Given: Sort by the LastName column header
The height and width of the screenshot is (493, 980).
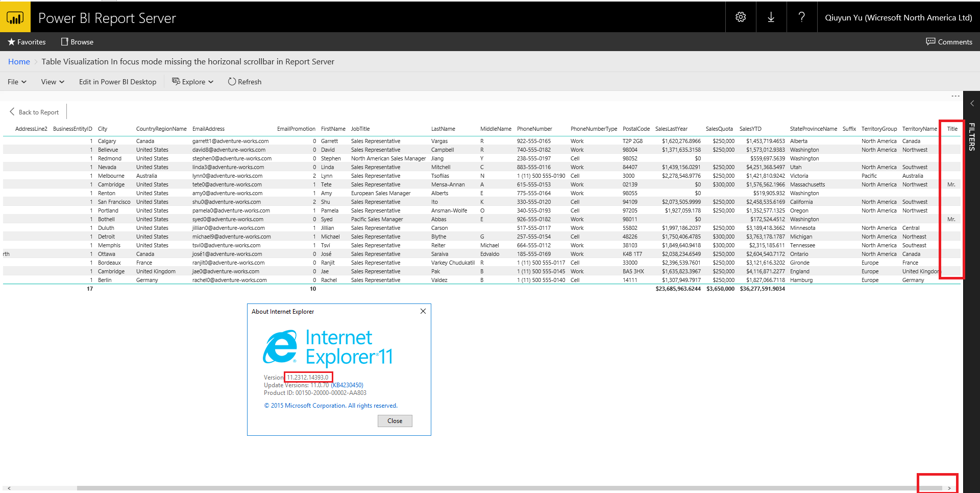Looking at the screenshot, I should pyautogui.click(x=443, y=129).
